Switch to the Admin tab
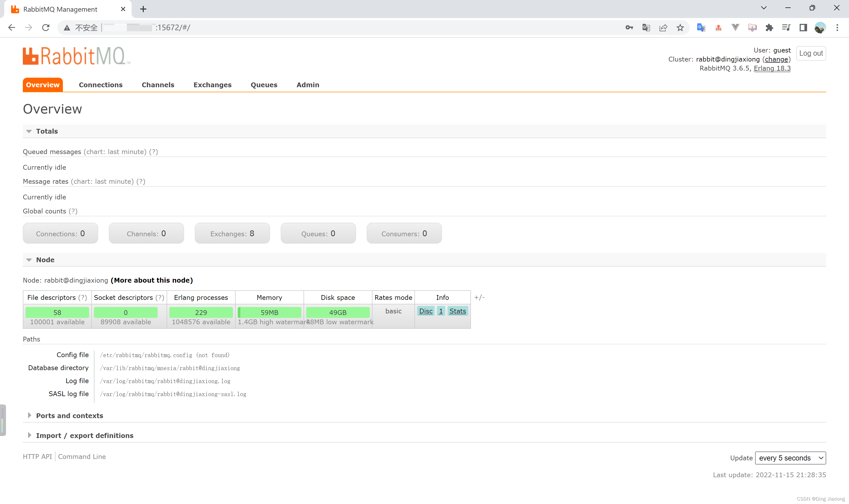 coord(308,85)
